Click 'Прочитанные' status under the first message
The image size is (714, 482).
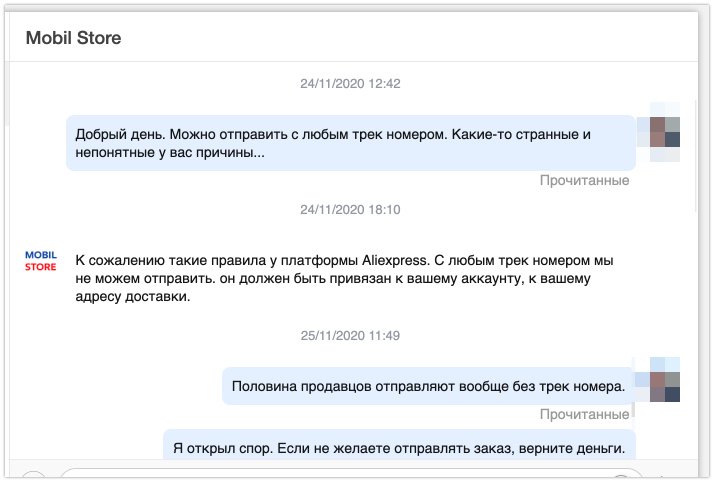pyautogui.click(x=585, y=181)
